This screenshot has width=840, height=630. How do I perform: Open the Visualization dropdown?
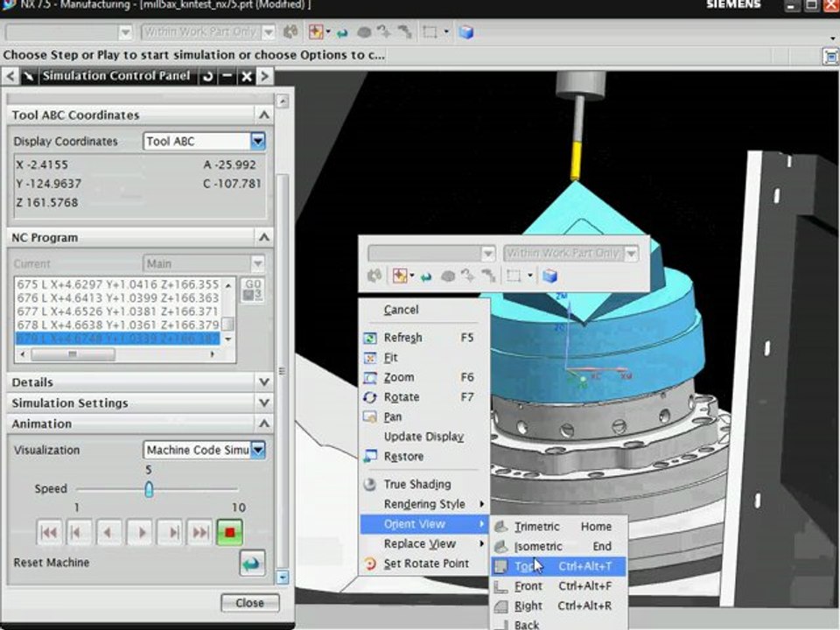point(257,450)
